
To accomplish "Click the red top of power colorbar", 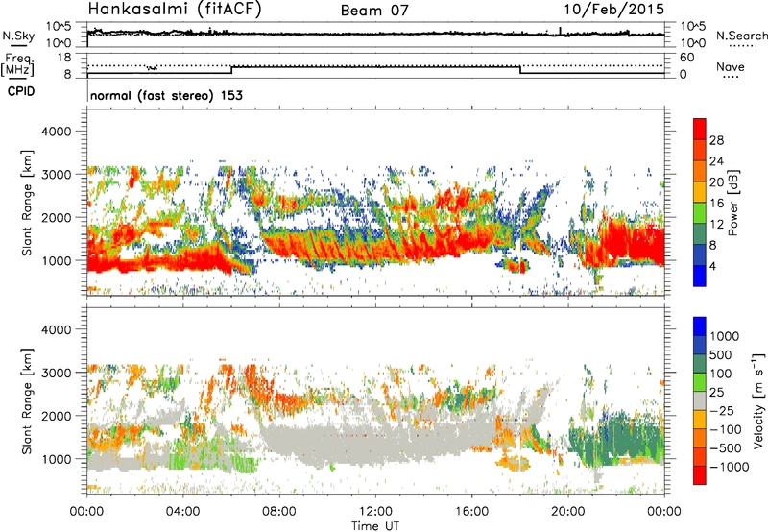I will tap(700, 129).
